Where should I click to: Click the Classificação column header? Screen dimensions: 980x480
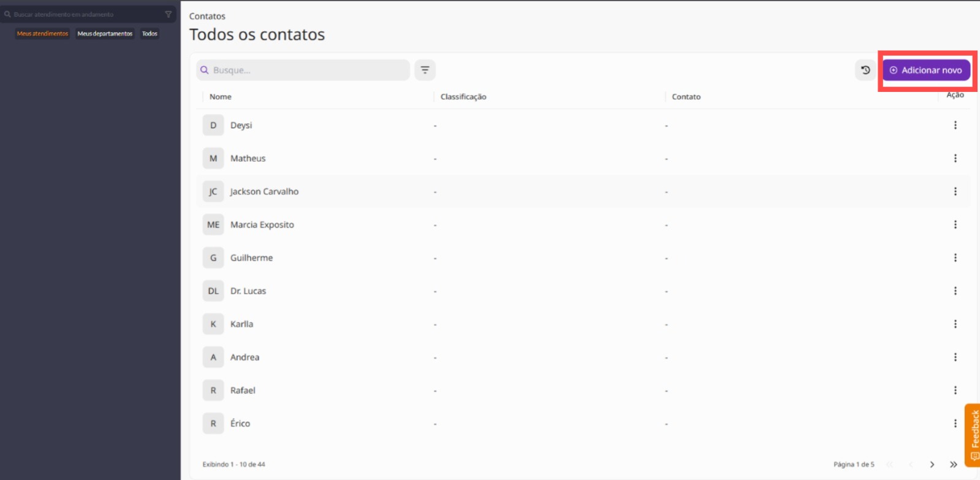463,97
